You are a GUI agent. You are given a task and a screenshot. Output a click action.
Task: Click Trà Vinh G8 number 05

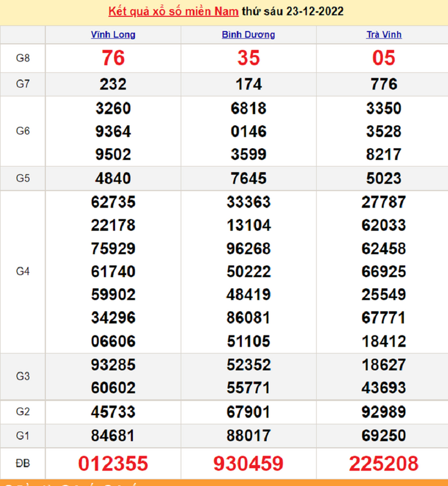(x=384, y=58)
